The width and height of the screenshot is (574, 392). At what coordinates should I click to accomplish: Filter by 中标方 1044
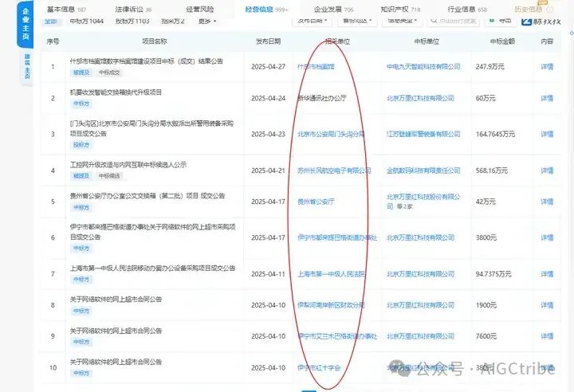(x=87, y=22)
